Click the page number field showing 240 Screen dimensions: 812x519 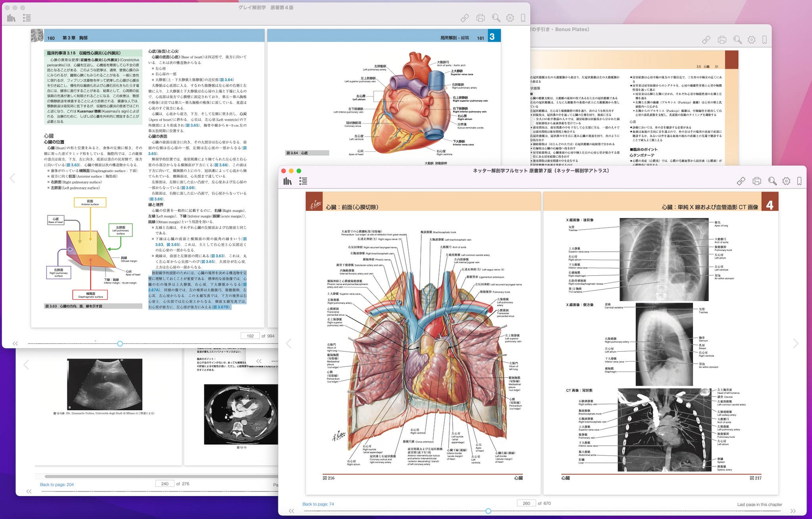coord(165,484)
